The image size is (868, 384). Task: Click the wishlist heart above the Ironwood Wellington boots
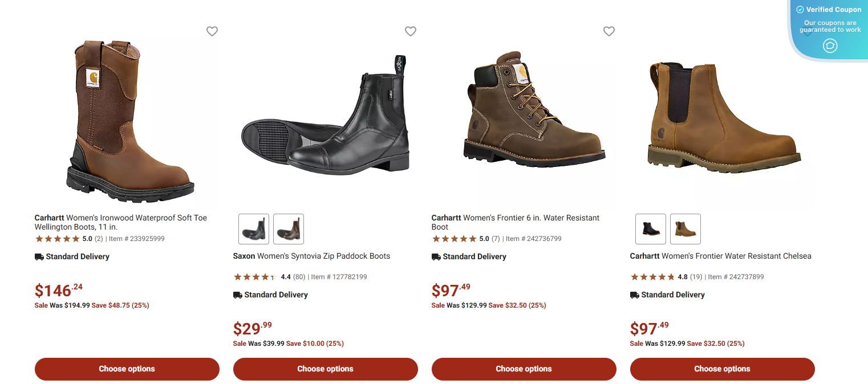click(x=212, y=31)
